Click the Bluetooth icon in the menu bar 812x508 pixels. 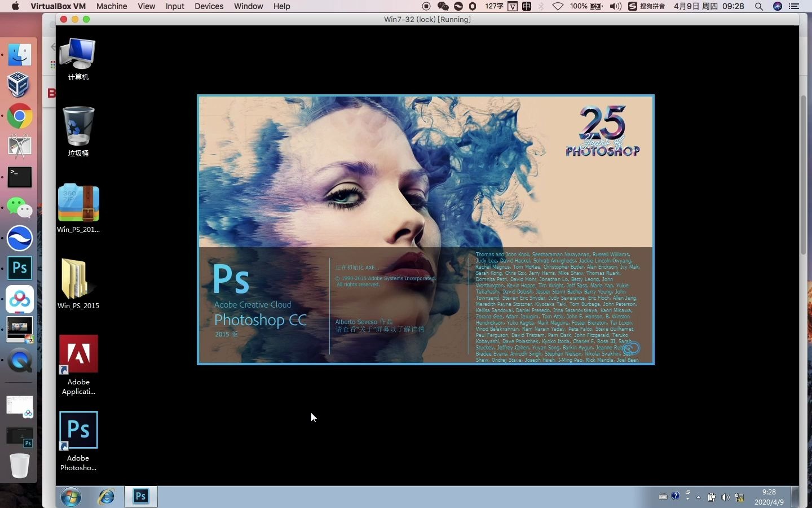[541, 6]
